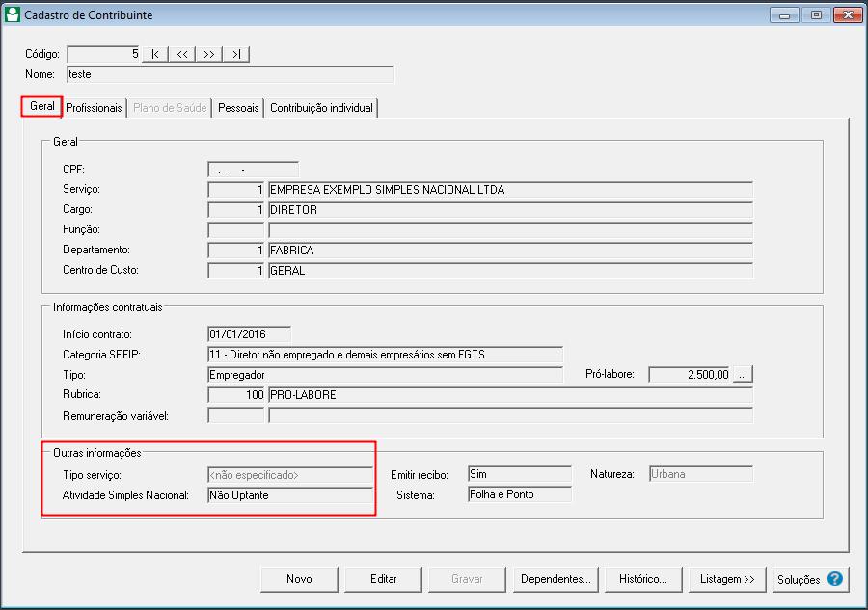Click the Rubrica code field 100
Screen dimensions: 868x610
click(236, 395)
